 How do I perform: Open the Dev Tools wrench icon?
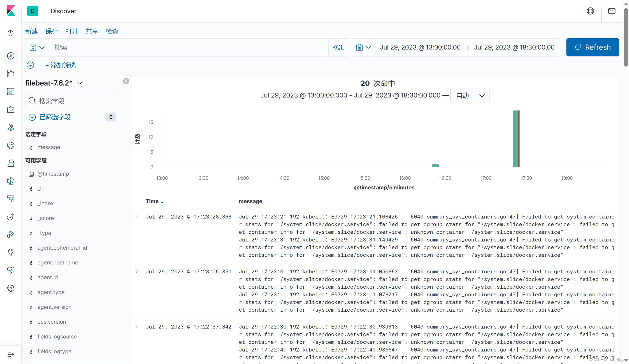(11, 252)
